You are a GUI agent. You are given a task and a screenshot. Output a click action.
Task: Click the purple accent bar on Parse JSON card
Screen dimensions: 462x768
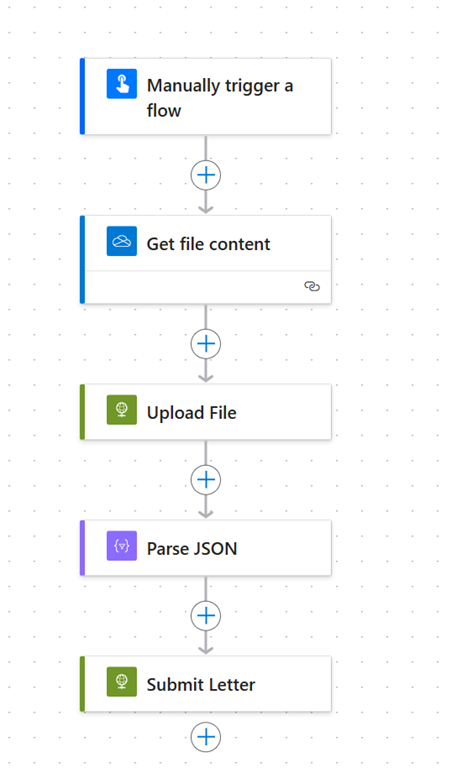[x=82, y=548]
